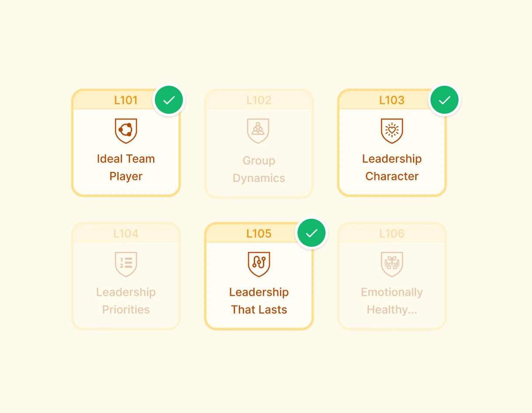Expand the L104 lesson card
Screen dimensions: 532x413
126,276
